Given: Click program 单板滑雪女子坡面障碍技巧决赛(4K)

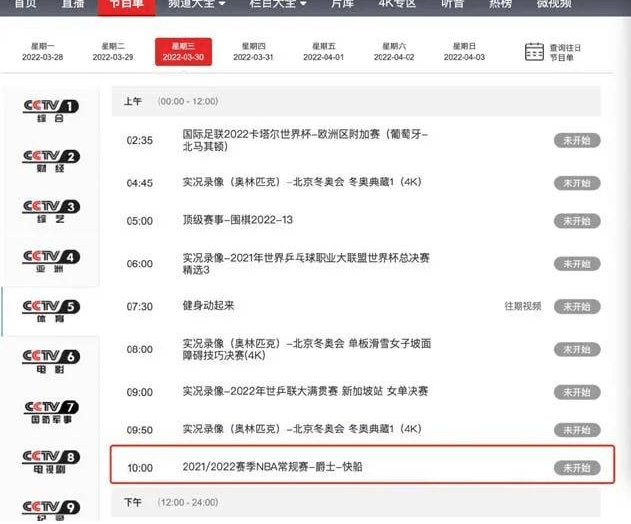Looking at the screenshot, I should [x=307, y=349].
